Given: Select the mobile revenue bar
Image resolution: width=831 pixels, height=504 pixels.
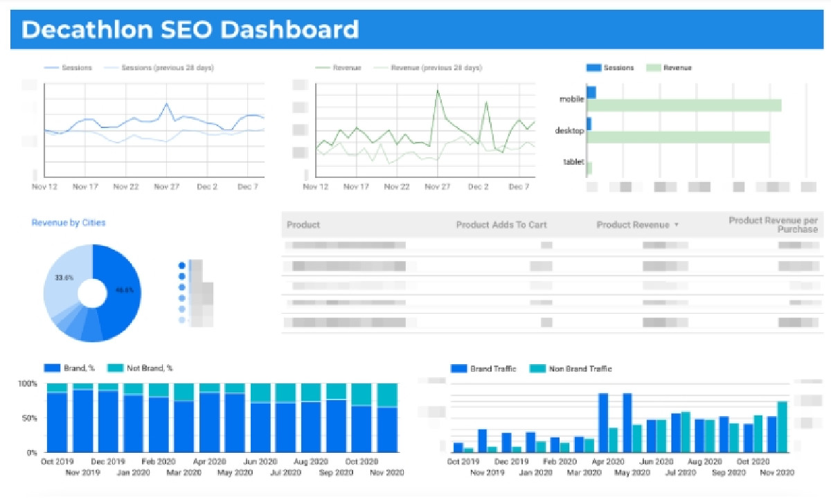Looking at the screenshot, I should tap(686, 105).
